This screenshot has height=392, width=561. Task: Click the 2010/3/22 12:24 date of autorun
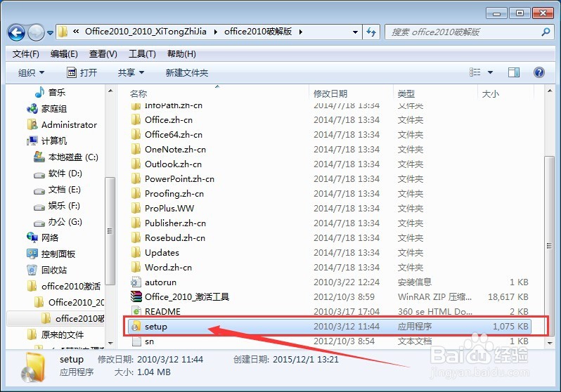[x=347, y=282]
